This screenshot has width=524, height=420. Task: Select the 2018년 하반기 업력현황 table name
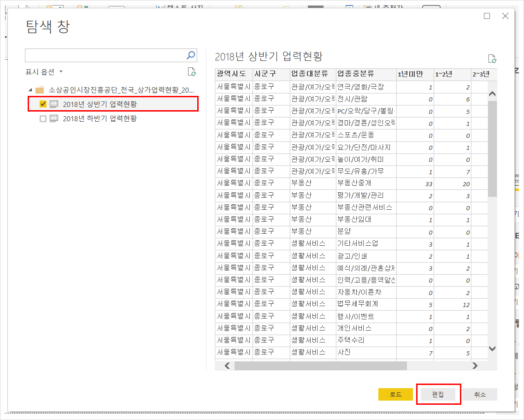(x=100, y=118)
